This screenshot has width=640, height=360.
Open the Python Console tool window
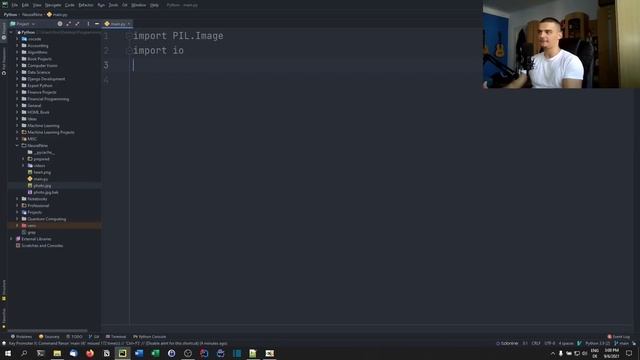tap(149, 337)
